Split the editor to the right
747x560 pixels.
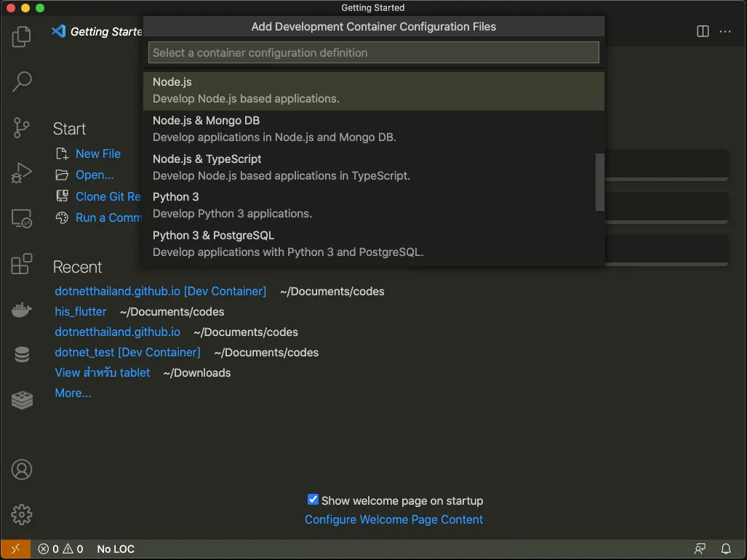click(703, 31)
